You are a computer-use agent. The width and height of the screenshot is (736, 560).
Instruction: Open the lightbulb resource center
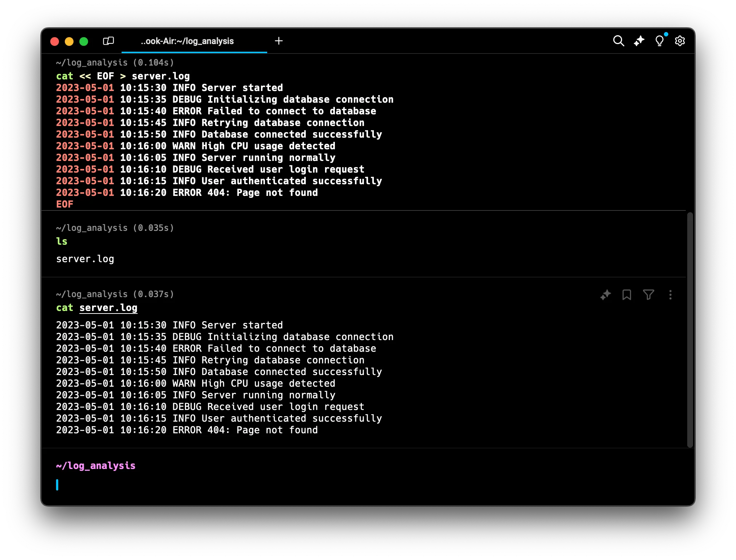[659, 41]
